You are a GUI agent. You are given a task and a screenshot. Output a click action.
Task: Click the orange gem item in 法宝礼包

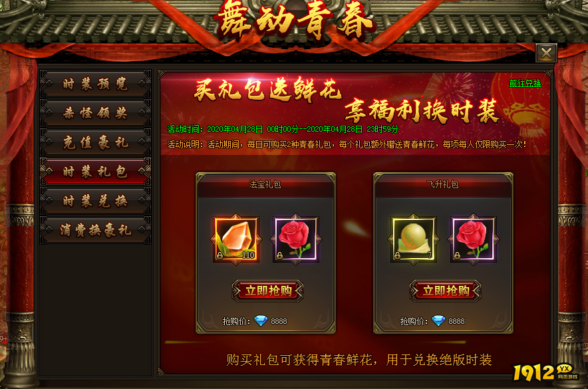236,239
